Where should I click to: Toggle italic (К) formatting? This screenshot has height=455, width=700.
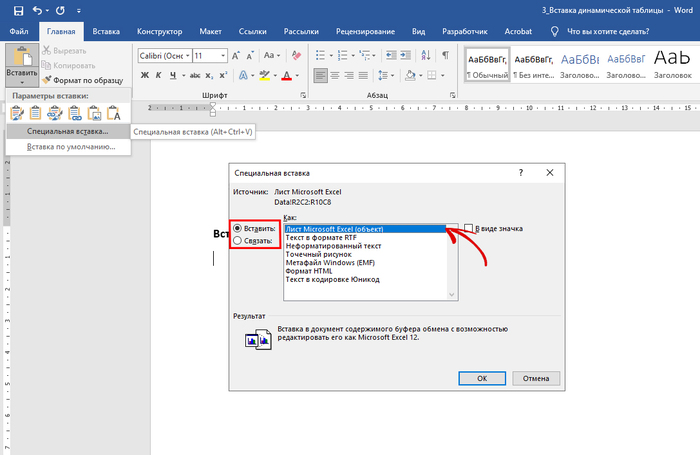158,75
